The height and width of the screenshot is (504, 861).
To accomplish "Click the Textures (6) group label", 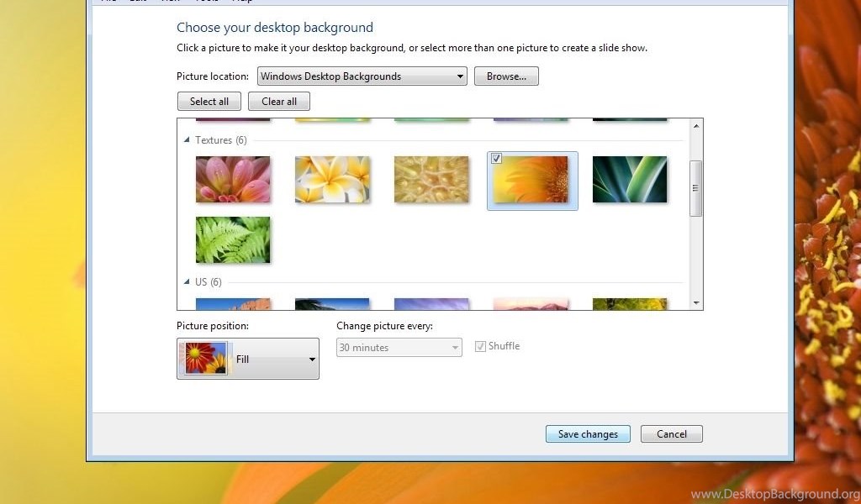I will pyautogui.click(x=221, y=139).
